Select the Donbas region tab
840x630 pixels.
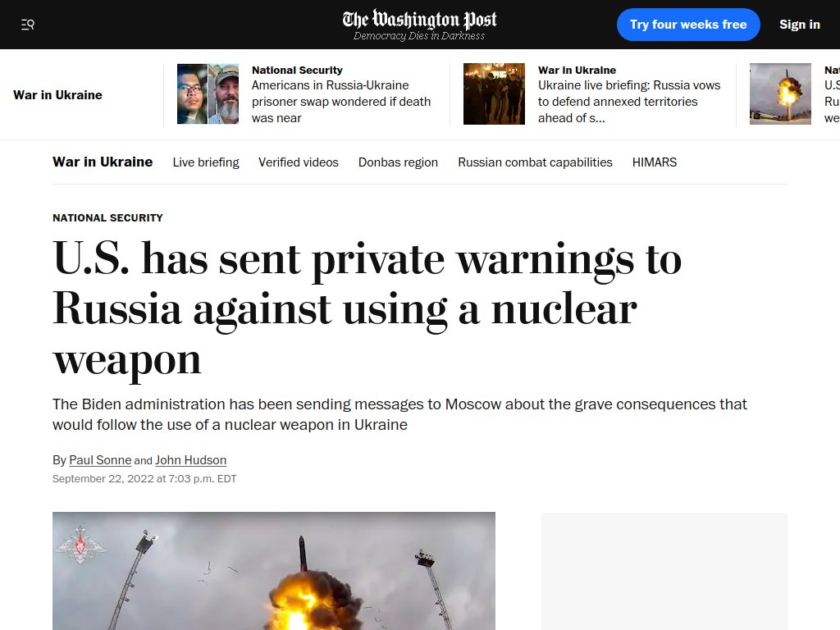[398, 162]
